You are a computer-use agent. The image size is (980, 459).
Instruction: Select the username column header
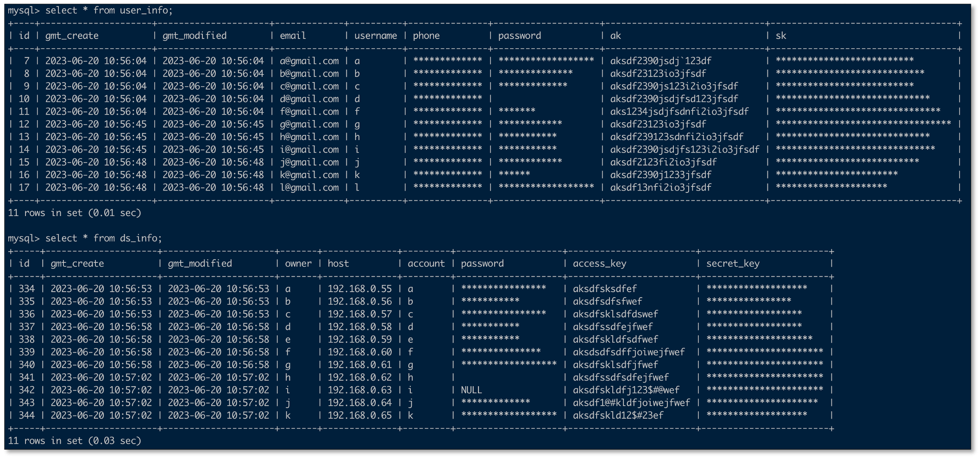coord(375,35)
